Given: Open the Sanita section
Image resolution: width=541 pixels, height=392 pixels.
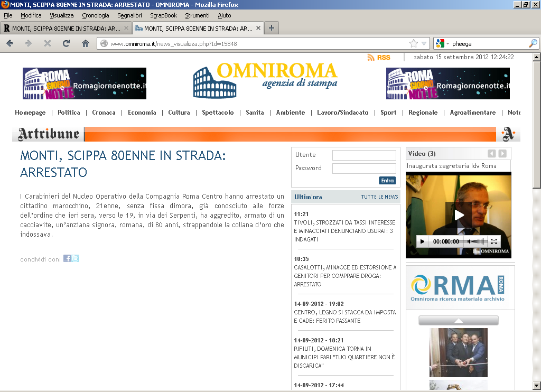Looking at the screenshot, I should 255,113.
